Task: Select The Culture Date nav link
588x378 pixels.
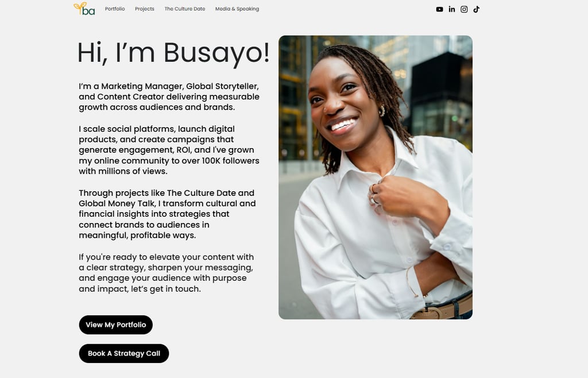Action: [185, 9]
